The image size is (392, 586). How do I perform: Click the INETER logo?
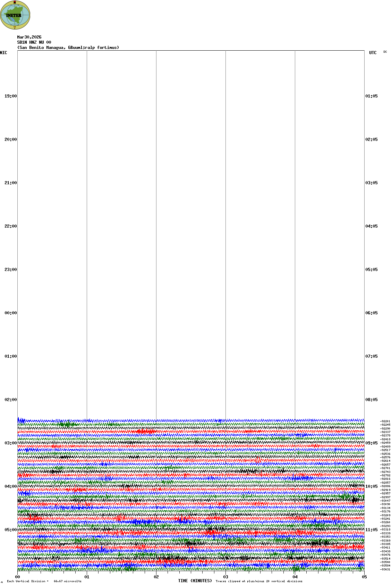point(15,15)
